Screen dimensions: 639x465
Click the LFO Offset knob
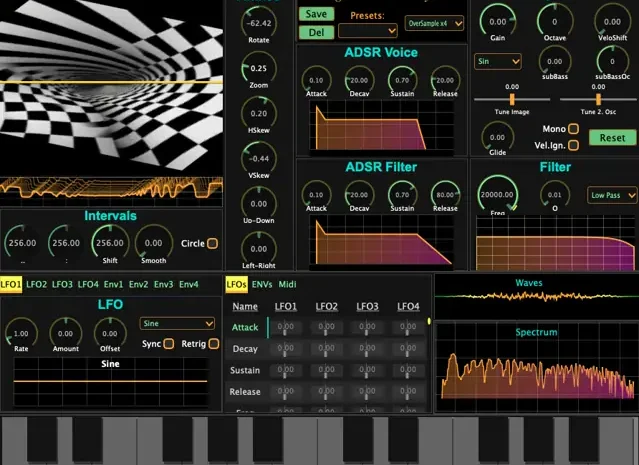110,333
